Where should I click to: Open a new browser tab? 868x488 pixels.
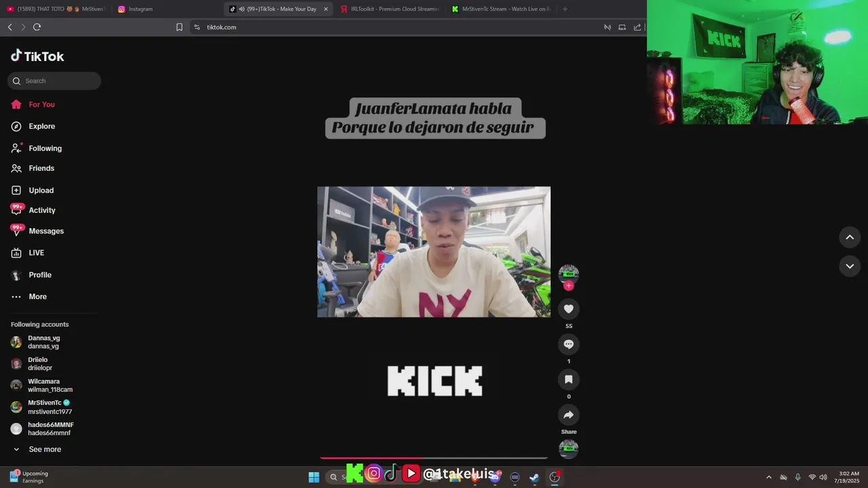click(x=565, y=9)
